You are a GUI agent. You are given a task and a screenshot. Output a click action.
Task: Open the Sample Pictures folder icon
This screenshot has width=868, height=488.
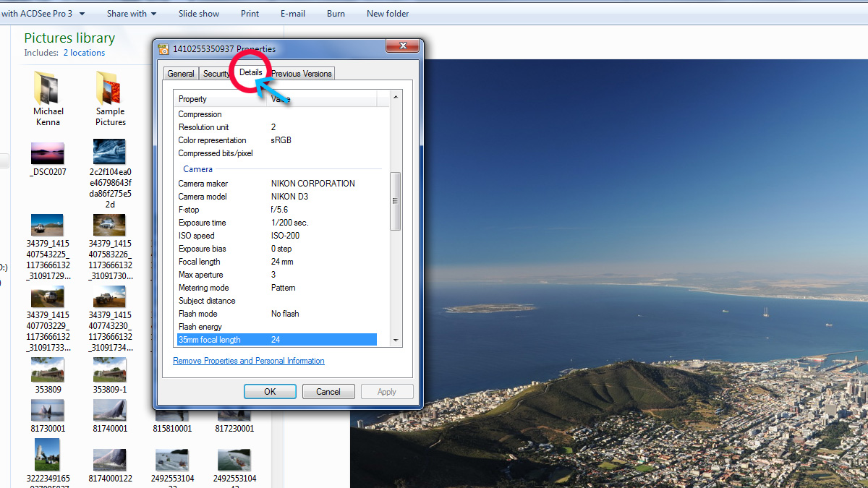[110, 89]
